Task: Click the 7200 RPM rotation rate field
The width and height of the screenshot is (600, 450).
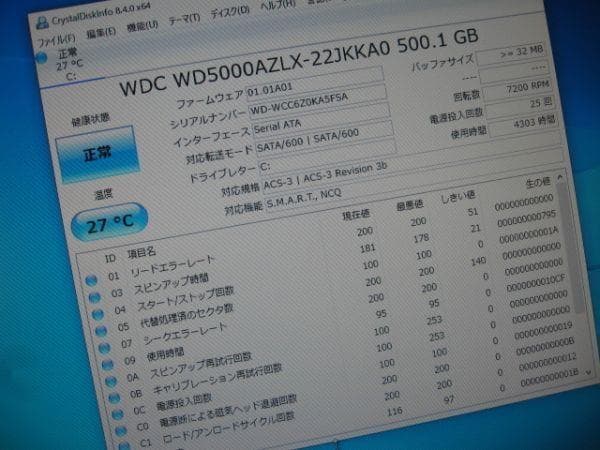Action: [518, 90]
